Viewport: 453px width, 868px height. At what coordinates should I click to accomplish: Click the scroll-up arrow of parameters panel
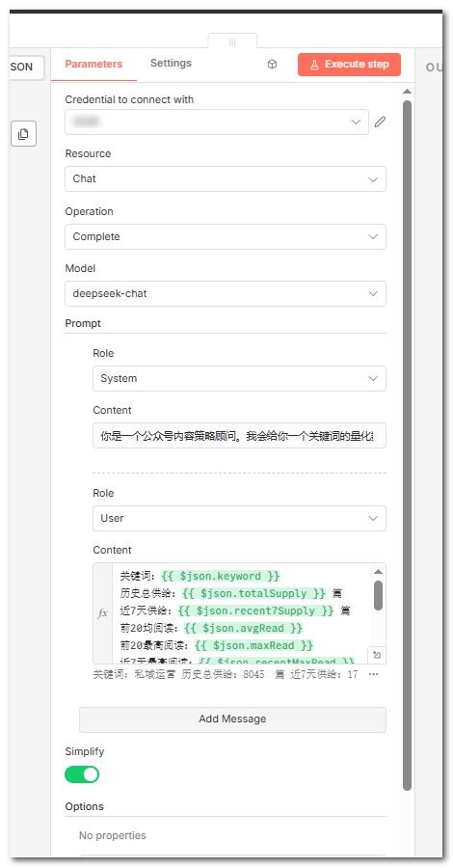(407, 92)
